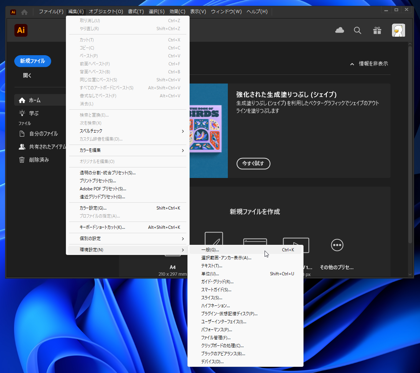Select ガイド・グリッド preference
Viewport: 420px width, 373px height.
coord(246,282)
